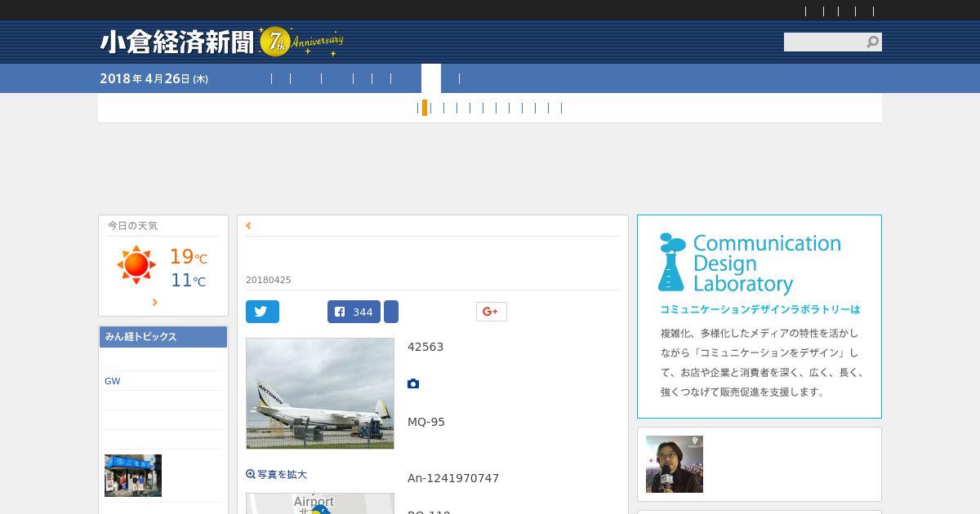Click the みん経トピックス section header

click(x=163, y=337)
